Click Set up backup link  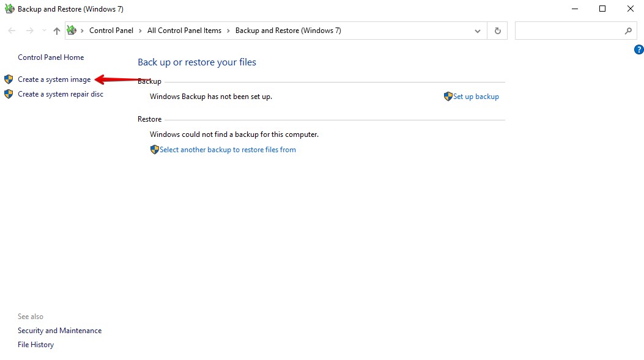tap(476, 97)
